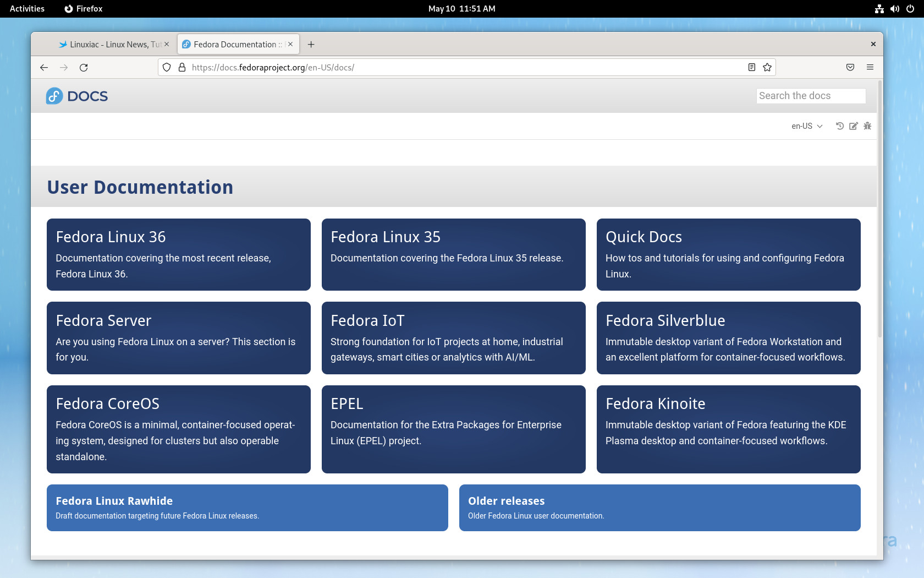This screenshot has width=924, height=578.
Task: Open the clock and calendar menu
Action: [x=462, y=9]
